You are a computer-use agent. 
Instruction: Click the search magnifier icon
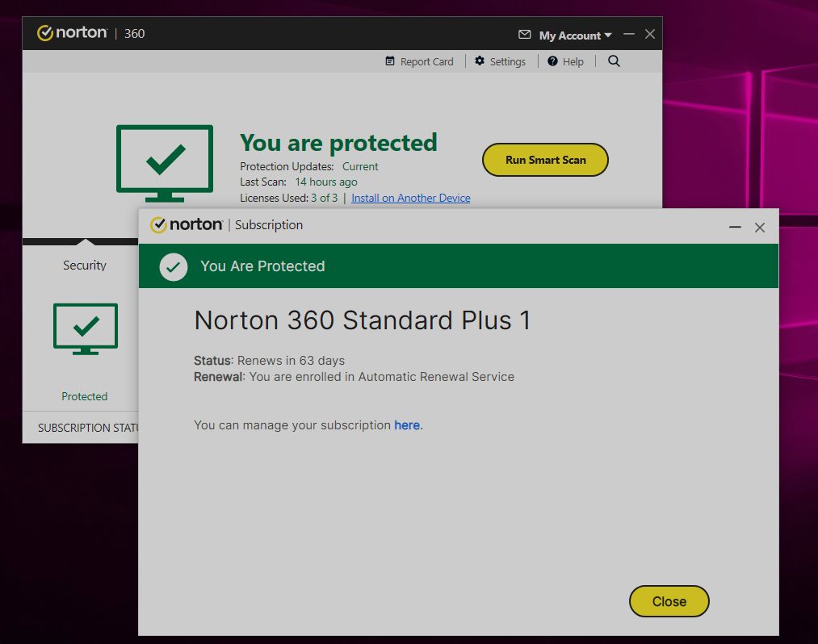click(x=614, y=61)
